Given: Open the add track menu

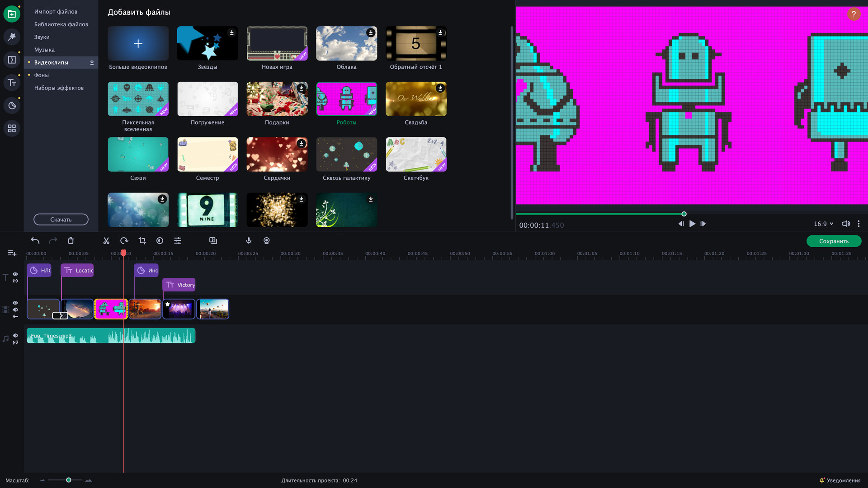Looking at the screenshot, I should click(x=12, y=253).
